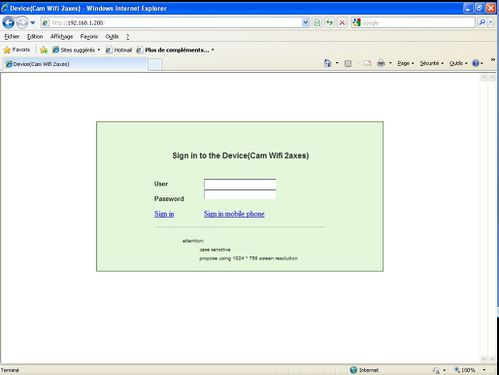Viewport: 499px width, 375px height.
Task: Click the magnifier search button
Action: 482,23
